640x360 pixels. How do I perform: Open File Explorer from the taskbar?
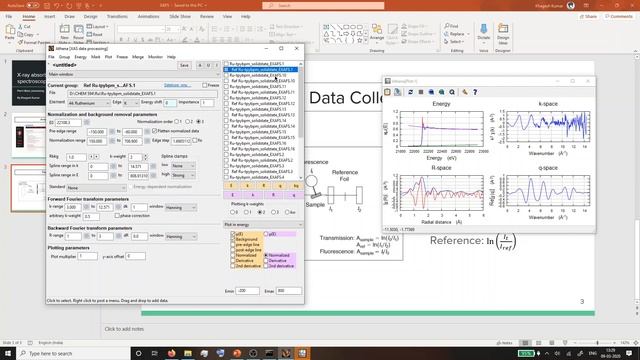188,353
